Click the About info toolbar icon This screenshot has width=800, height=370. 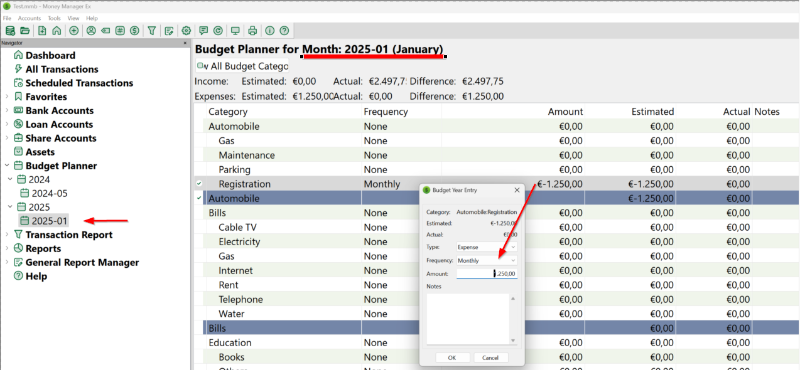(x=270, y=31)
